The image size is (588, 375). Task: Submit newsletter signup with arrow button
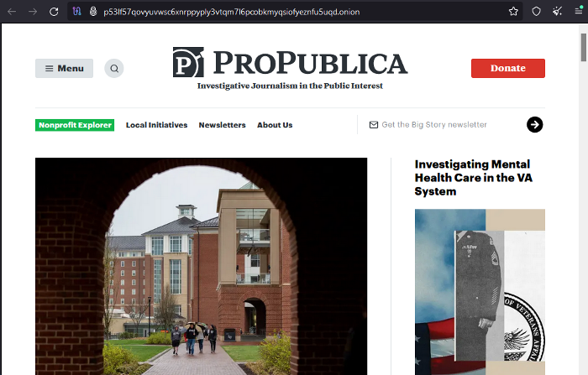[534, 125]
